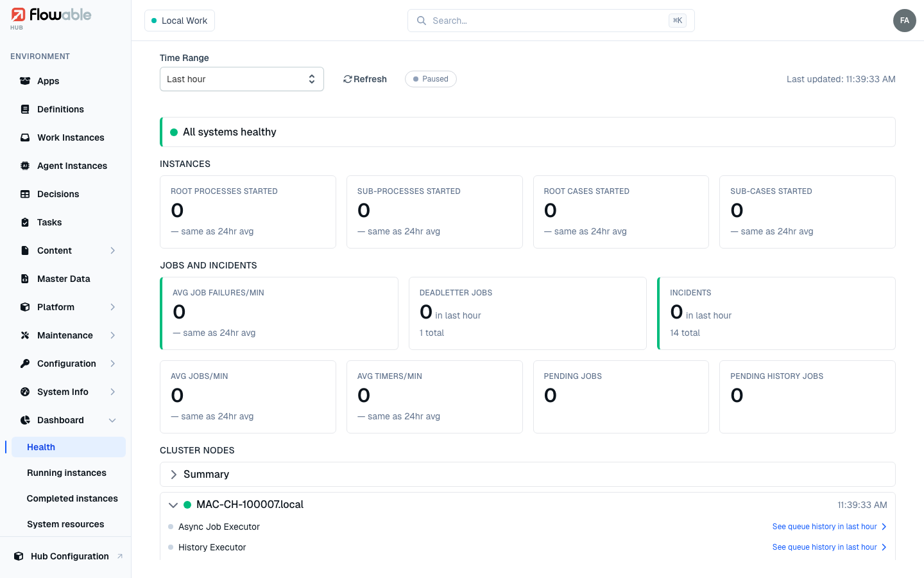The image size is (924, 578).
Task: Click the Agent Instances chip icon
Action: pyautogui.click(x=25, y=166)
